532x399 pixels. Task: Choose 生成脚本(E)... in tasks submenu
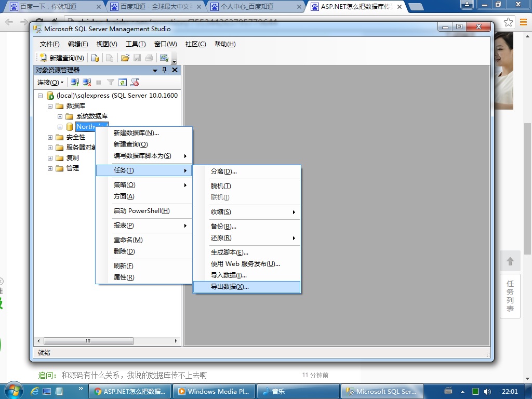pos(247,253)
